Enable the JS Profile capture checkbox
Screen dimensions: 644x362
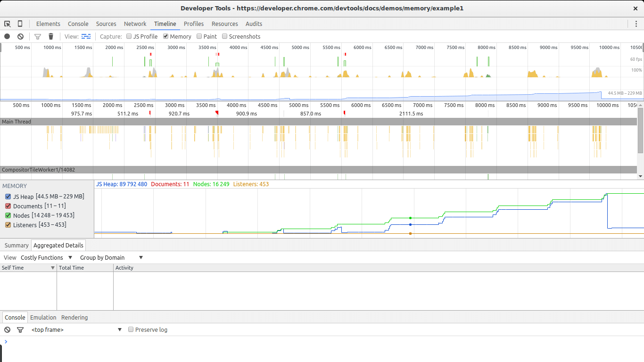[129, 36]
